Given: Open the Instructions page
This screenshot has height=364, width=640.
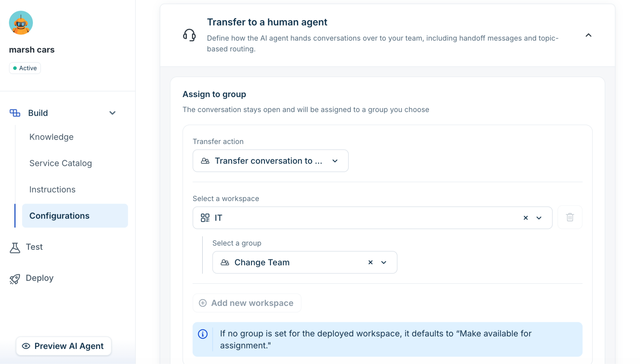Looking at the screenshot, I should click(x=52, y=189).
